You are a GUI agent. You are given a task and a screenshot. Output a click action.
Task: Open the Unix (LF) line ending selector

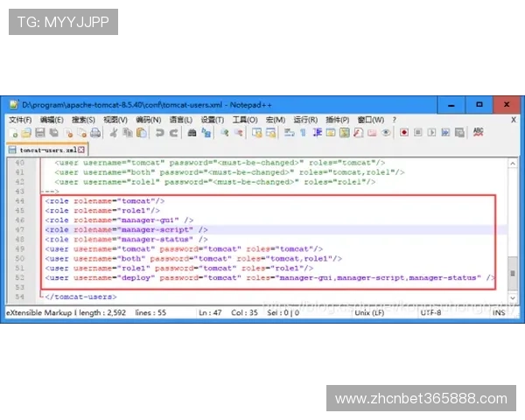pyautogui.click(x=366, y=311)
